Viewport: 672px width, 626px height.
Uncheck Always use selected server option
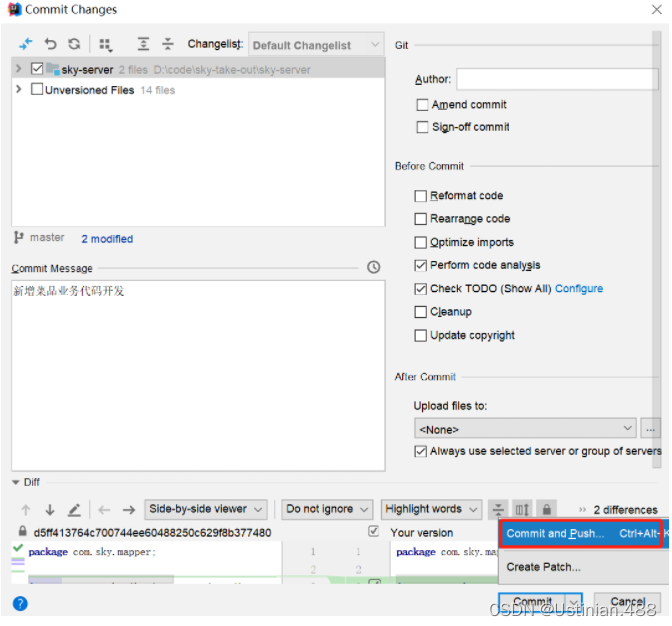(x=420, y=452)
